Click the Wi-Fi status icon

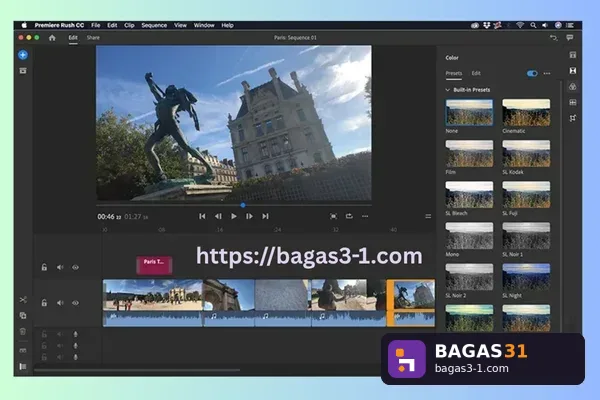tap(520, 25)
